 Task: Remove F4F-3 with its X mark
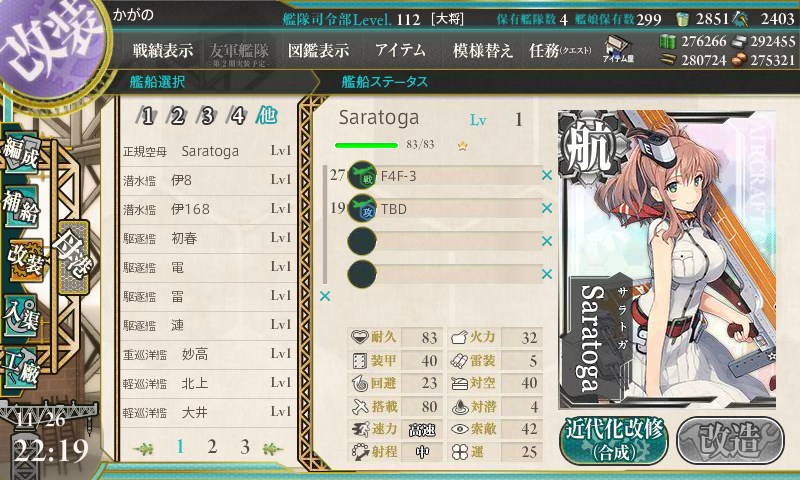547,175
